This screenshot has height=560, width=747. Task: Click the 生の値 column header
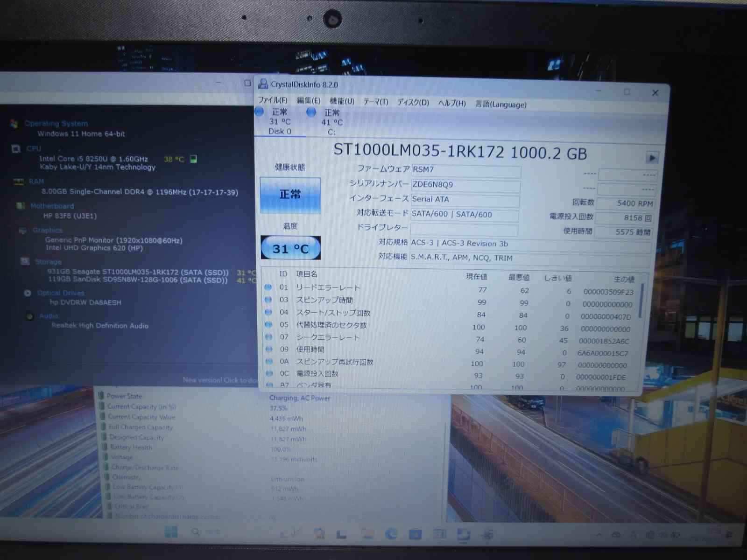tap(624, 279)
